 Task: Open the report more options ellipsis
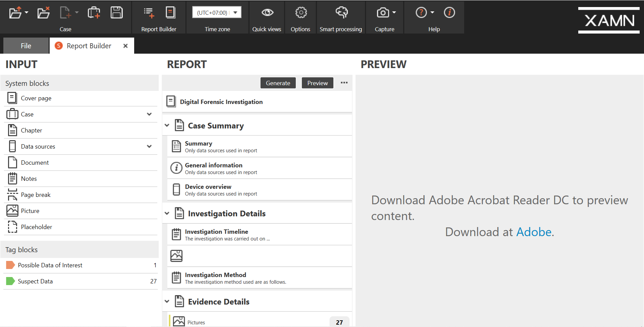344,83
